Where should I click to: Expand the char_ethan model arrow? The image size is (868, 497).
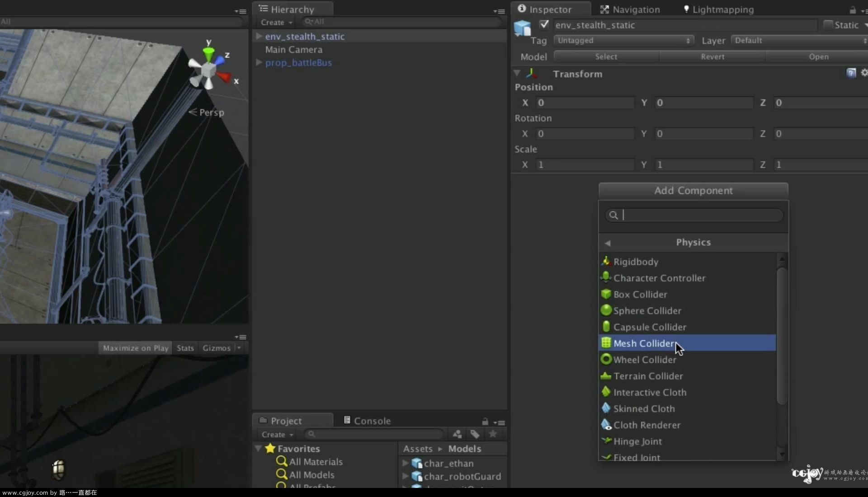tap(405, 463)
